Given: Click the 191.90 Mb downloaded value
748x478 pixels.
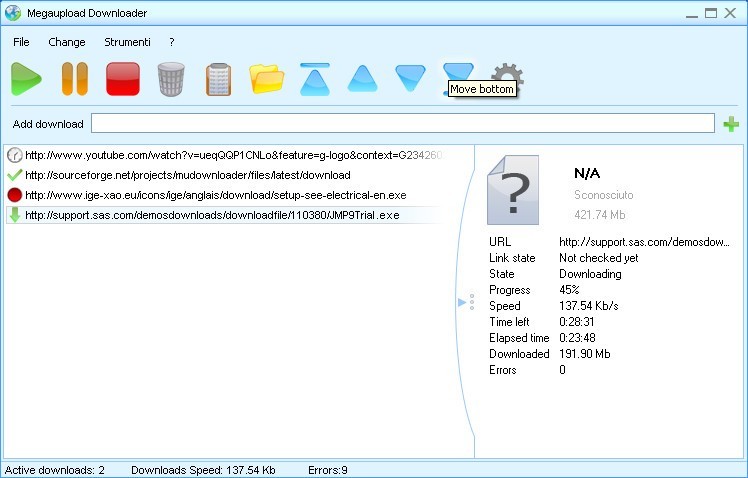Looking at the screenshot, I should point(584,354).
